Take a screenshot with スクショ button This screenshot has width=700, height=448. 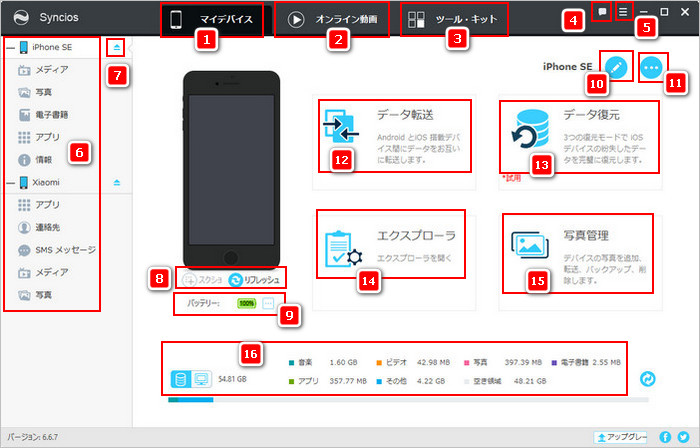(x=202, y=280)
